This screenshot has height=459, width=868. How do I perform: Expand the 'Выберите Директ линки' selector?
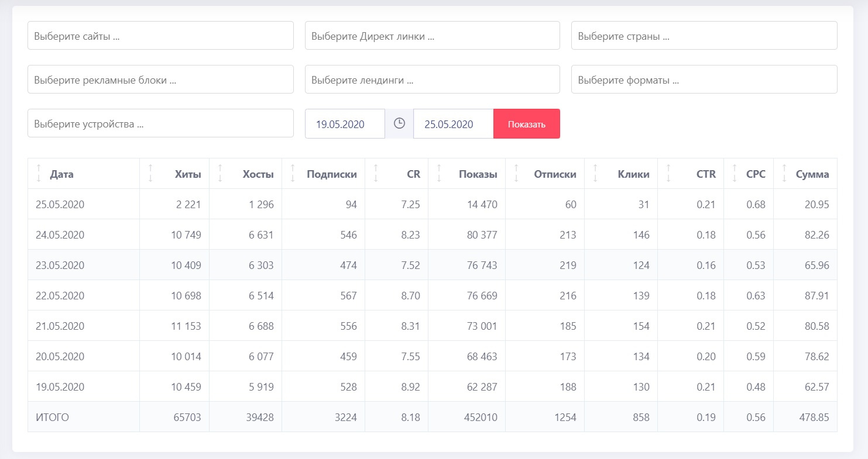click(432, 36)
